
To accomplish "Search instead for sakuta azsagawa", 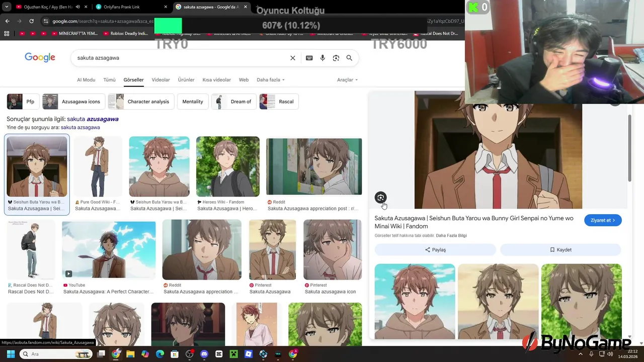I will coord(80,128).
